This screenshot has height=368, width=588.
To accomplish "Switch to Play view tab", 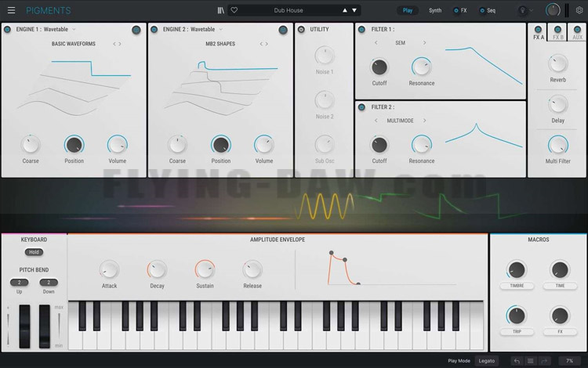I will [x=408, y=10].
